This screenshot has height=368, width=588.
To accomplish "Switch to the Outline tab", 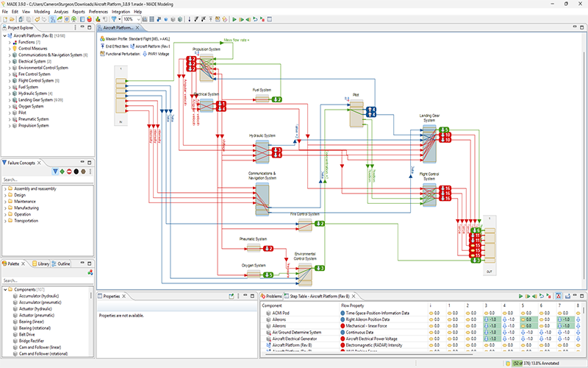I will 61,263.
